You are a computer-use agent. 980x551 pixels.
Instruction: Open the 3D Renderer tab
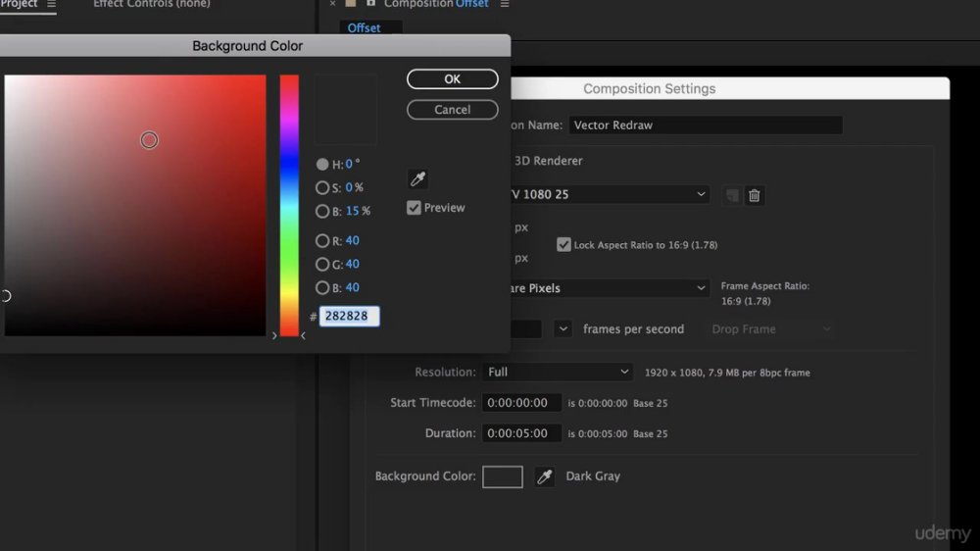tap(548, 161)
